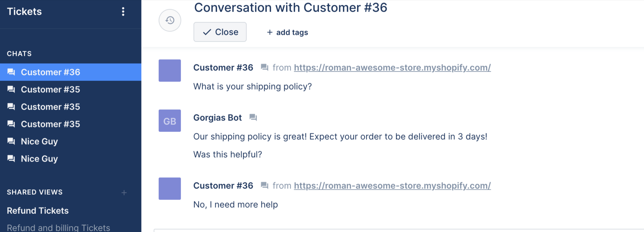Click the chat channel icon next to Gorgias Bot

coord(253,117)
